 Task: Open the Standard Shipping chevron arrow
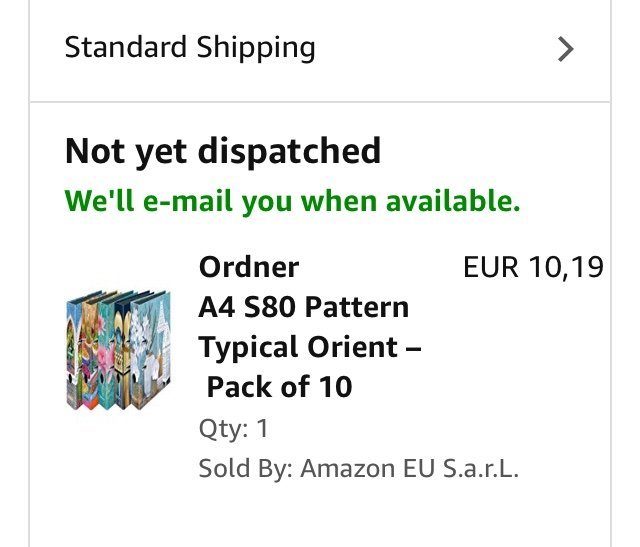click(566, 49)
